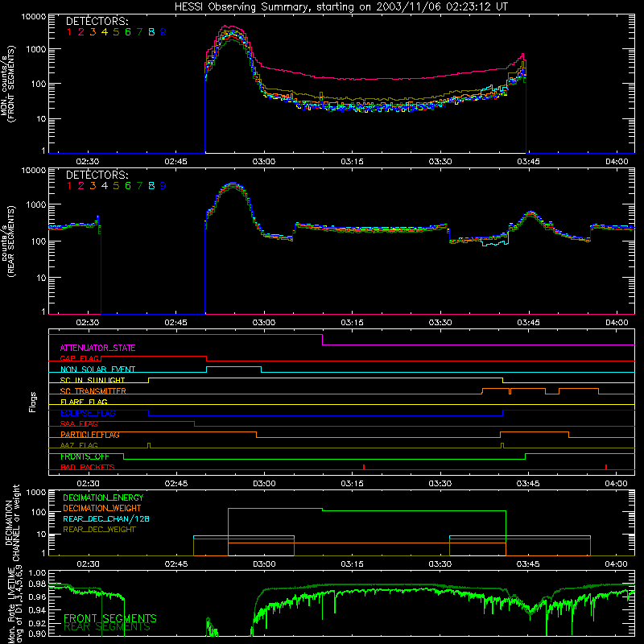The height and width of the screenshot is (644, 644).
Task: Click the BAD_PACKETS flag label
Action: [x=88, y=467]
